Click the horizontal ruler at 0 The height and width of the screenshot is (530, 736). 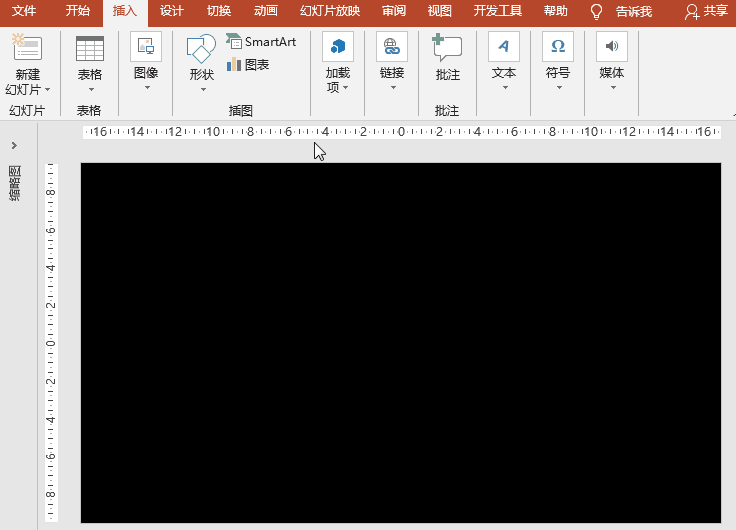tap(401, 132)
